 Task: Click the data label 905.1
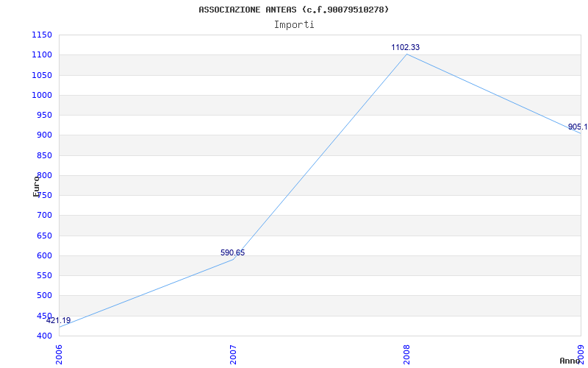[x=578, y=127]
